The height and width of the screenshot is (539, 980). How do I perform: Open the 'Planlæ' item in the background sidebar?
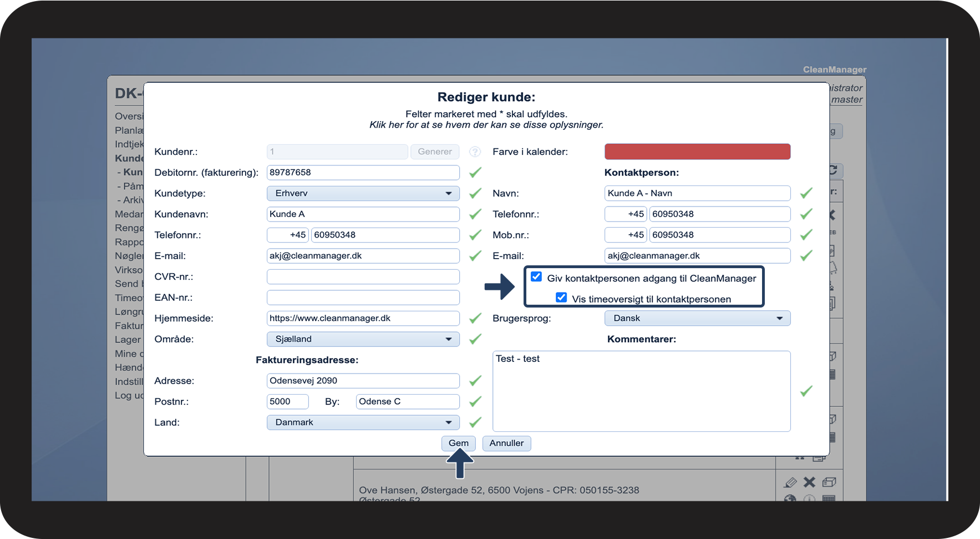[129, 130]
